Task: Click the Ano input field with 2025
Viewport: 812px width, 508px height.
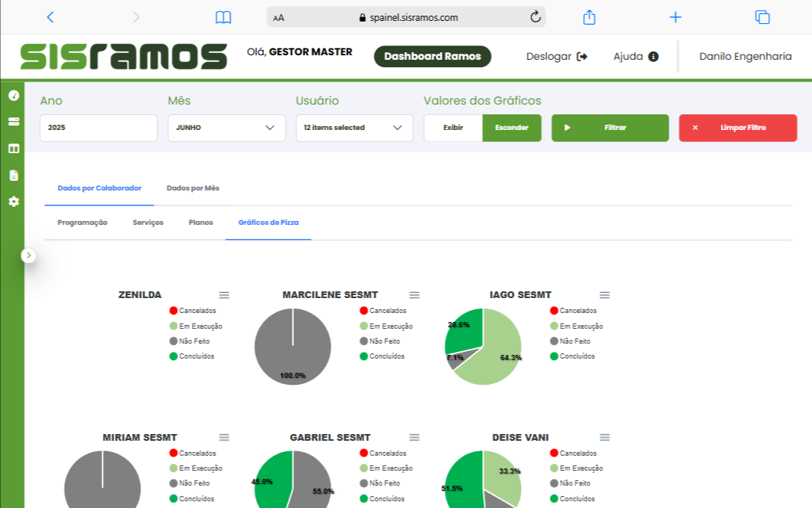Action: [99, 128]
